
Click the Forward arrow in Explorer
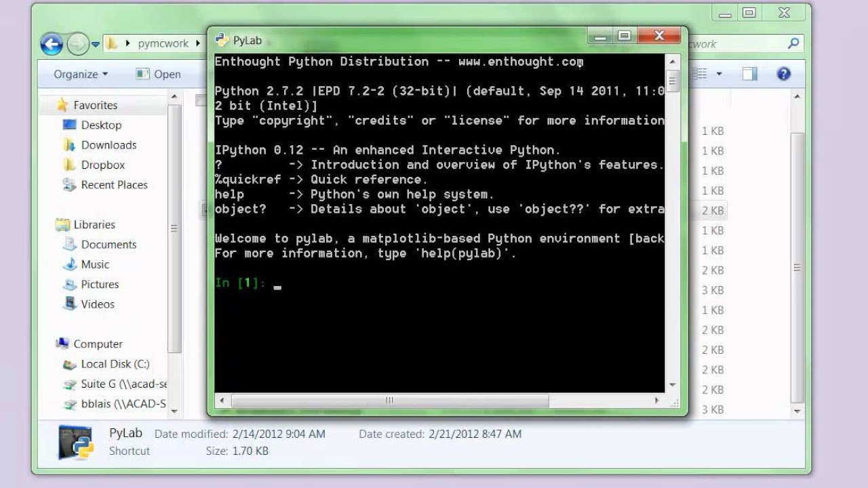78,44
